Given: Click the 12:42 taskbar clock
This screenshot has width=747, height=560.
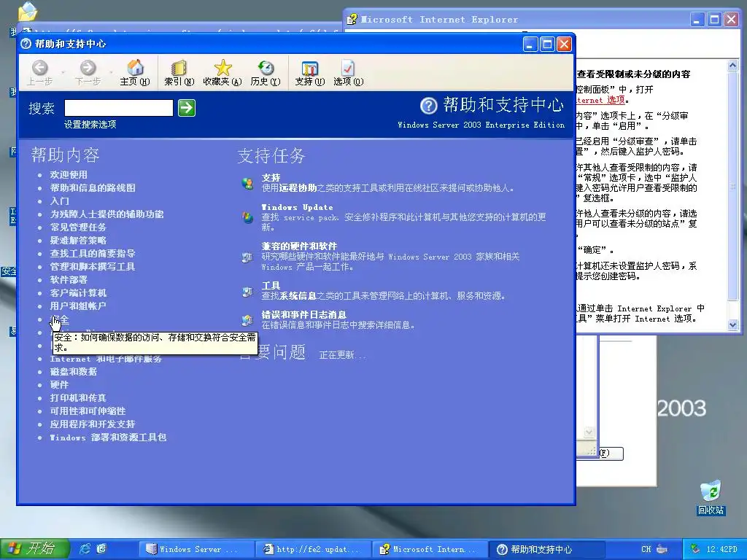Looking at the screenshot, I should (x=721, y=549).
